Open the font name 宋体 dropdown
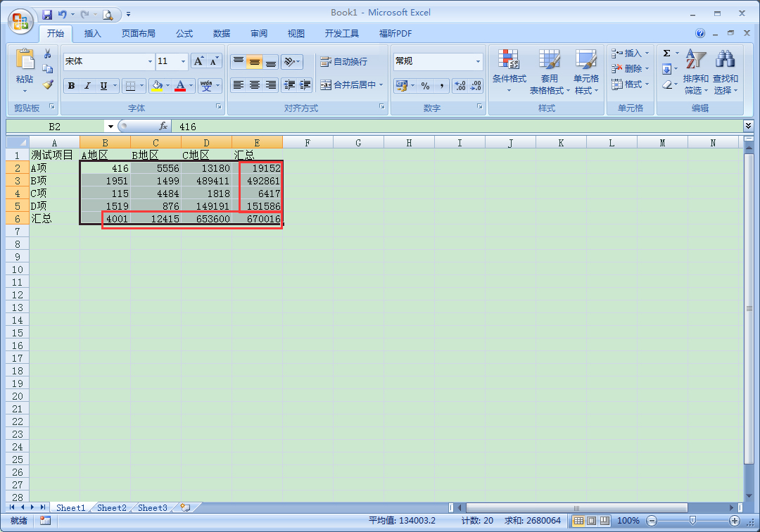 coord(150,61)
